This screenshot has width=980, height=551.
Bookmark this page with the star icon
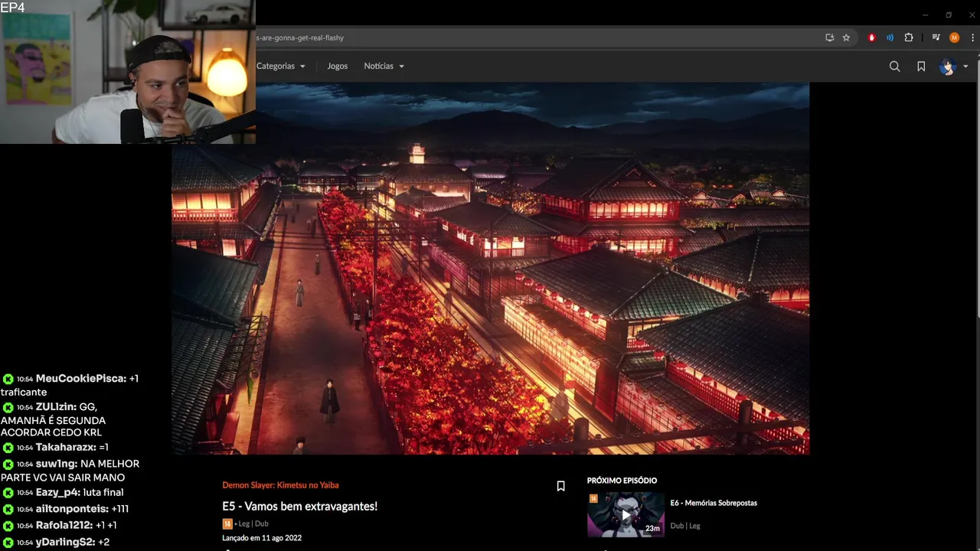pyautogui.click(x=846, y=37)
